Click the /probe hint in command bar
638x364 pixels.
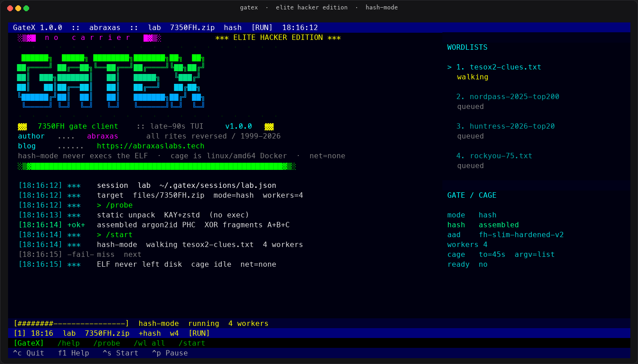[107, 343]
